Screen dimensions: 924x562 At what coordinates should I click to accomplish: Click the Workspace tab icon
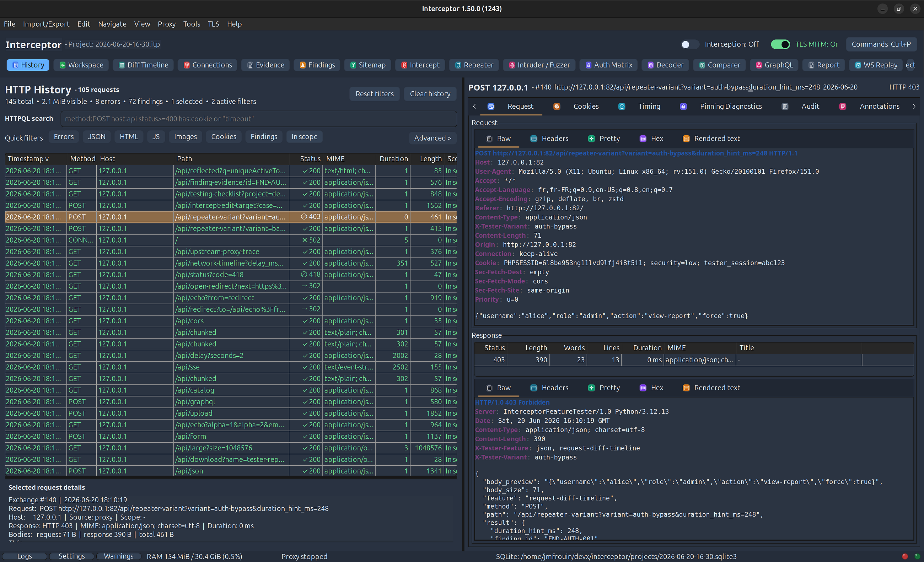(x=63, y=65)
